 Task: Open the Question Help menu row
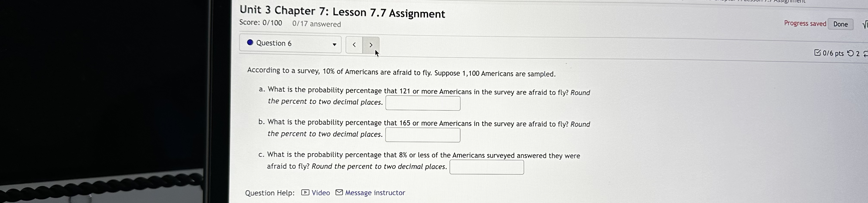tap(270, 193)
